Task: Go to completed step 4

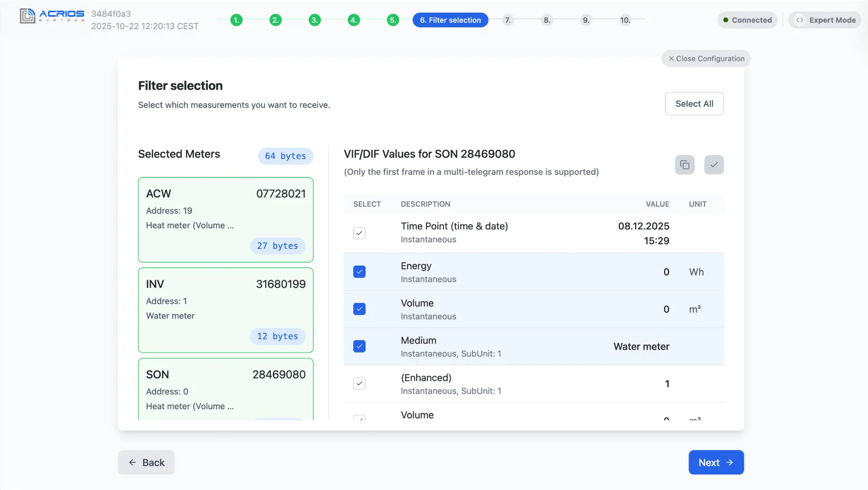Action: click(x=354, y=20)
